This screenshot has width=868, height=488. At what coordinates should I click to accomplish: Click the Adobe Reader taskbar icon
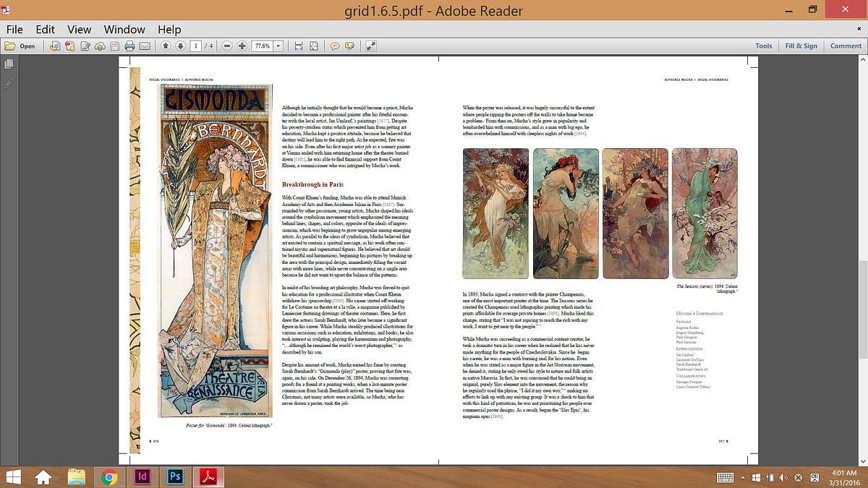(208, 477)
